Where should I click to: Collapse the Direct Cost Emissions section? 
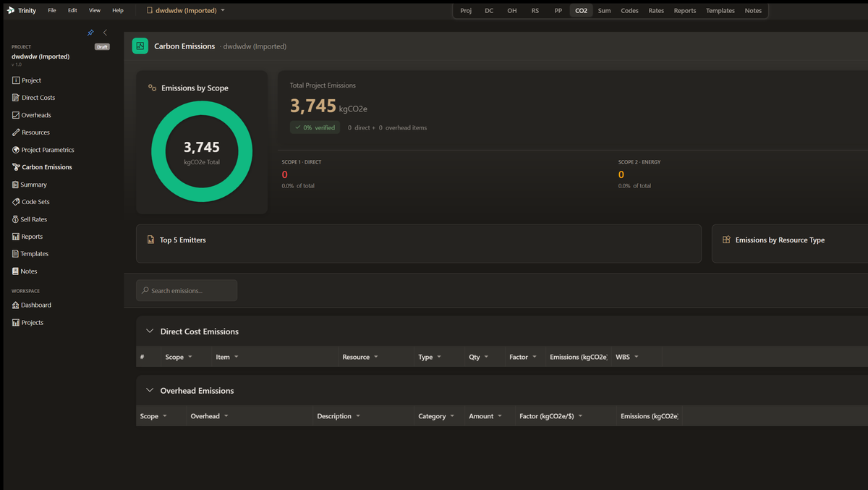pyautogui.click(x=150, y=331)
